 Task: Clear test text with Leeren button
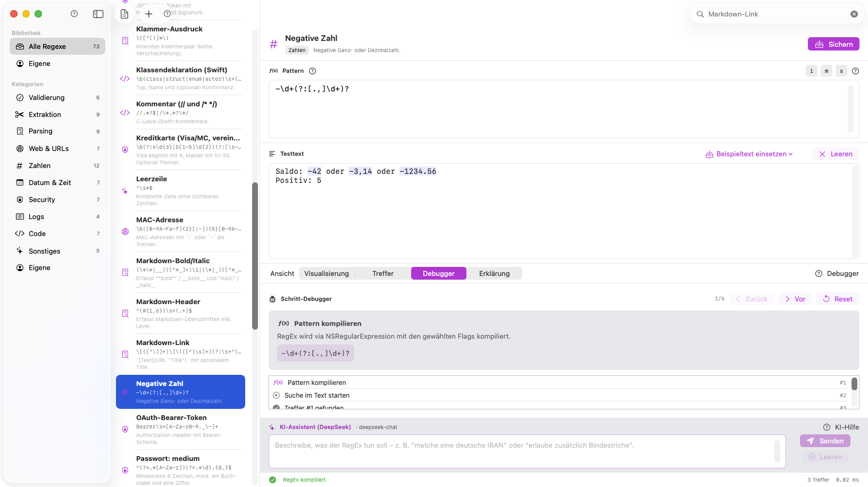tap(836, 154)
